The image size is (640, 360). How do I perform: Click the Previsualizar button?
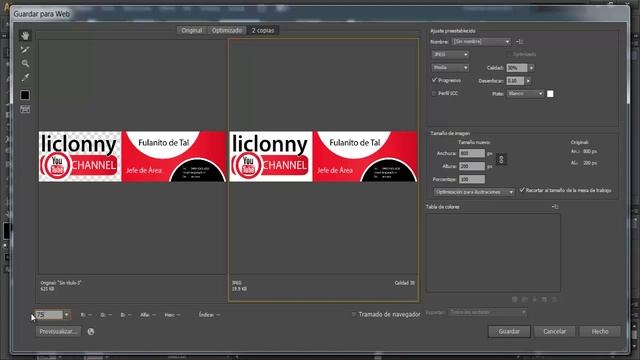[x=58, y=331]
